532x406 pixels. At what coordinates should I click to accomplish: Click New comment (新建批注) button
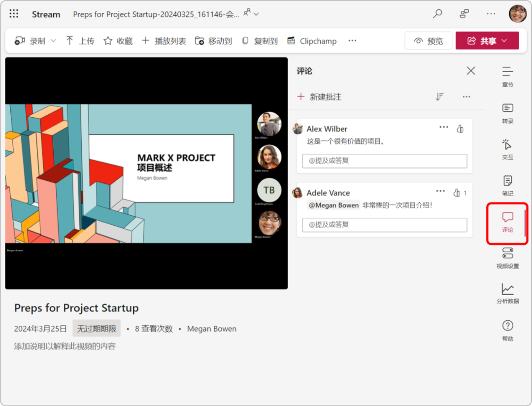pos(319,97)
